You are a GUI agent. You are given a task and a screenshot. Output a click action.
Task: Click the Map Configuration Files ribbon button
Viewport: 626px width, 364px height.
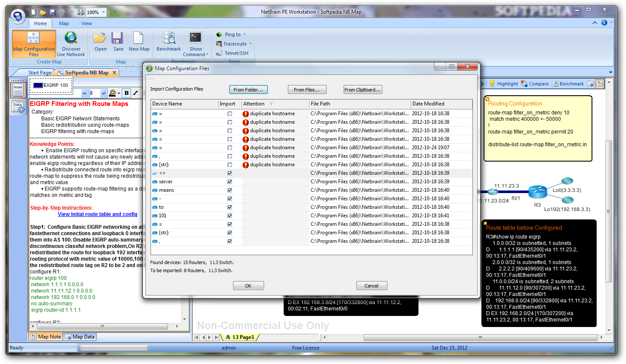[34, 44]
